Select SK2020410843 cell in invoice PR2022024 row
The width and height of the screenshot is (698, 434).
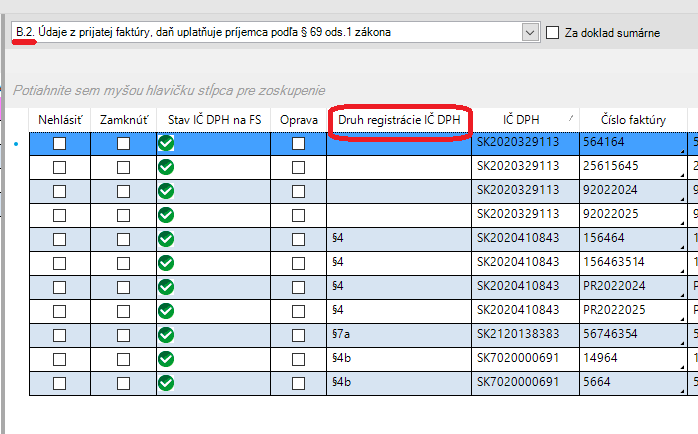(x=525, y=288)
